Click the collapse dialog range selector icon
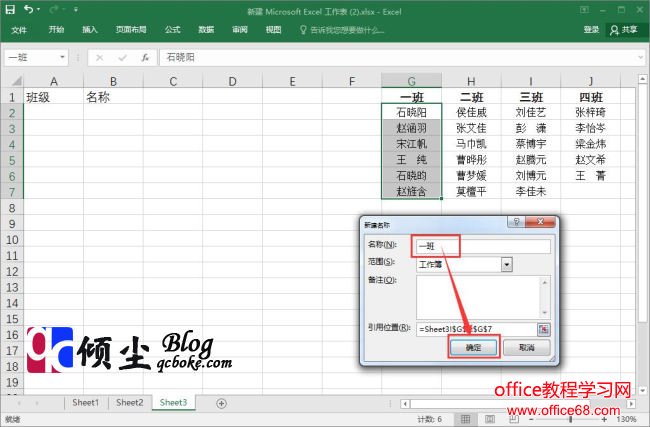Screen dimensions: 650x427 543,329
